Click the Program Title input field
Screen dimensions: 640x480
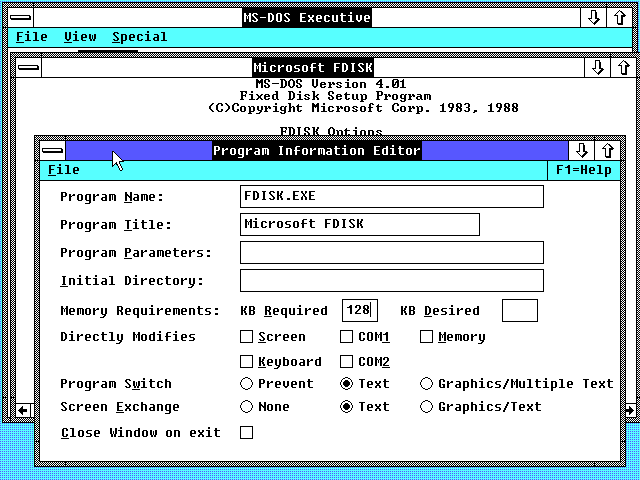point(360,224)
